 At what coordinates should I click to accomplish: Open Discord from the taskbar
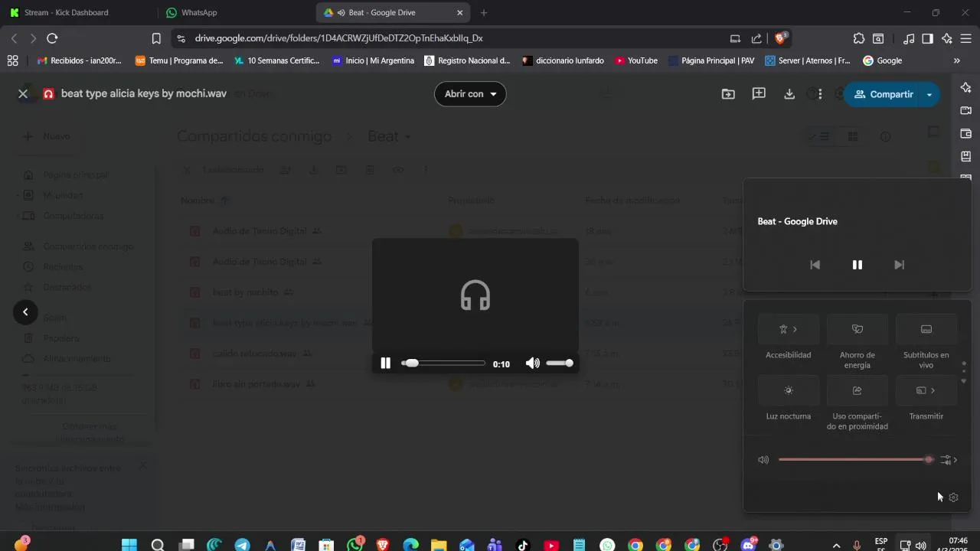tap(748, 546)
